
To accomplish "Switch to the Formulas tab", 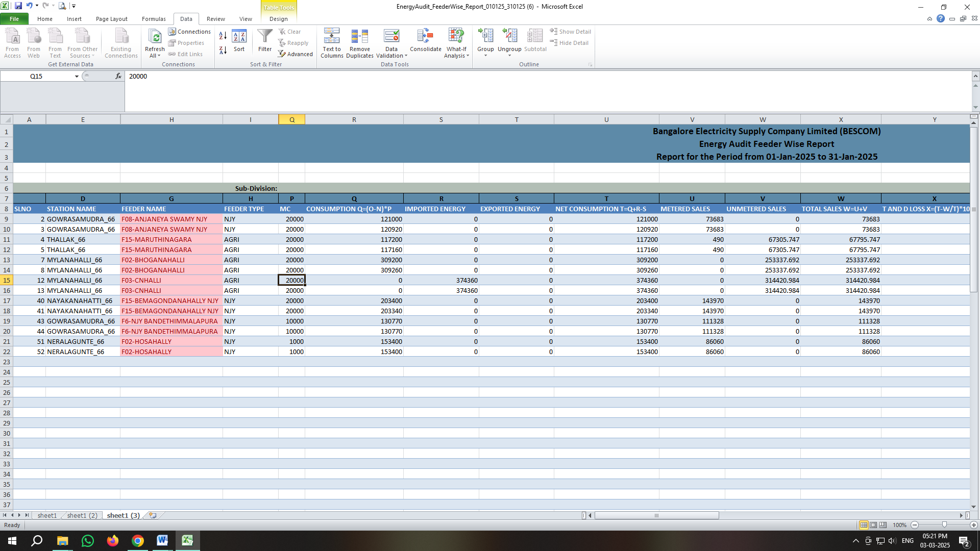I will [x=154, y=19].
